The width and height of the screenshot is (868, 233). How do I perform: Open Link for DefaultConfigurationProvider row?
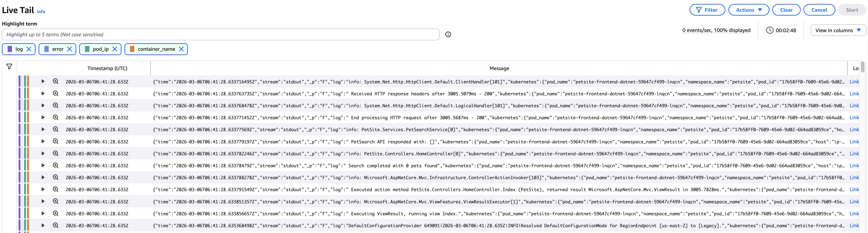point(854,225)
